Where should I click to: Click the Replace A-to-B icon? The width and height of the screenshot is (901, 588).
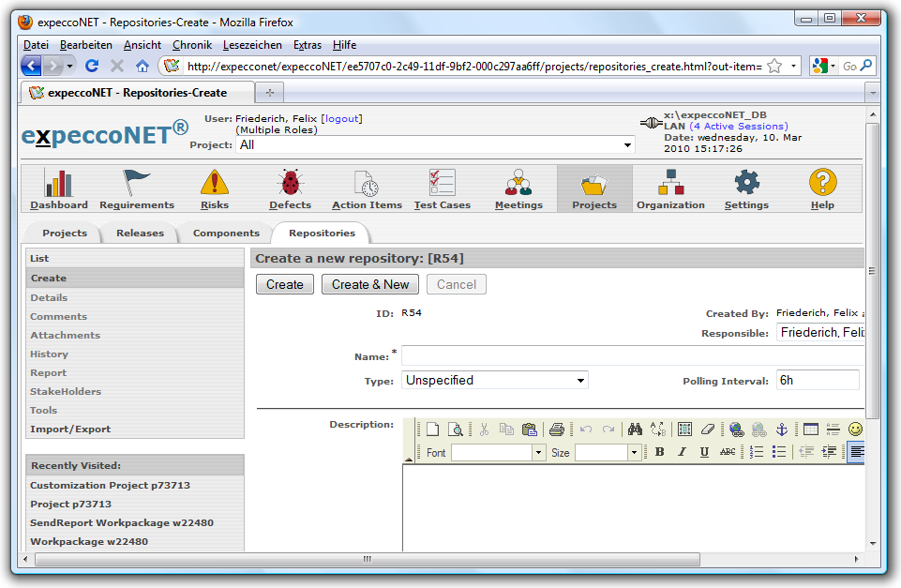coord(658,430)
